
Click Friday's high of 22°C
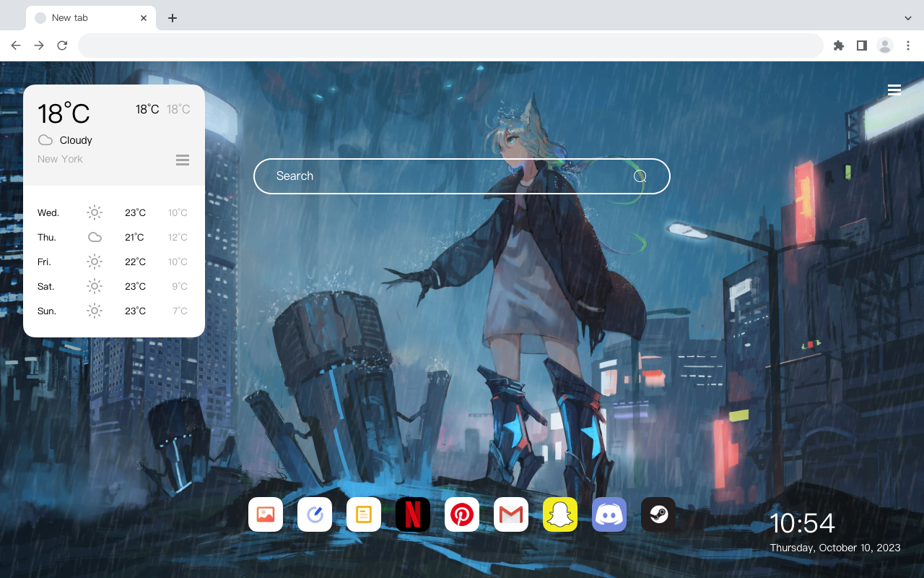point(135,262)
